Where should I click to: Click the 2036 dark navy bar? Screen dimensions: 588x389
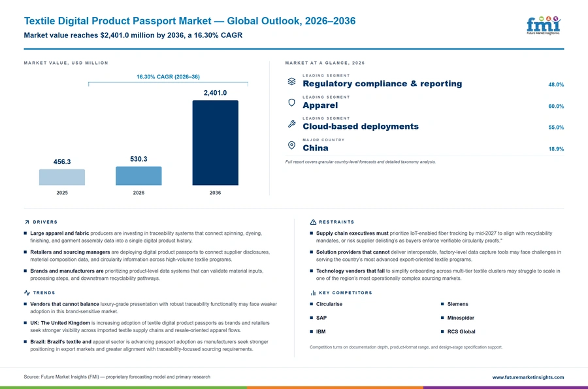tap(215, 143)
